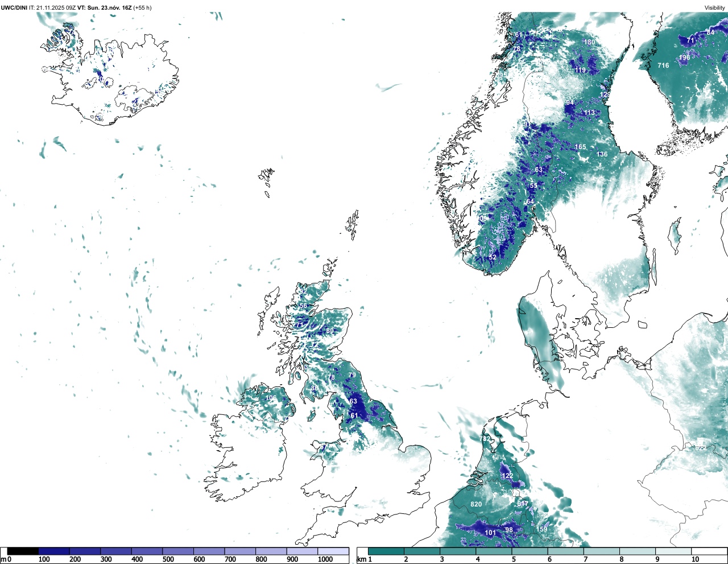Viewport: 728px width, 564px height.
Task: Click the 'km' unit label of the legend
Action: (x=361, y=559)
